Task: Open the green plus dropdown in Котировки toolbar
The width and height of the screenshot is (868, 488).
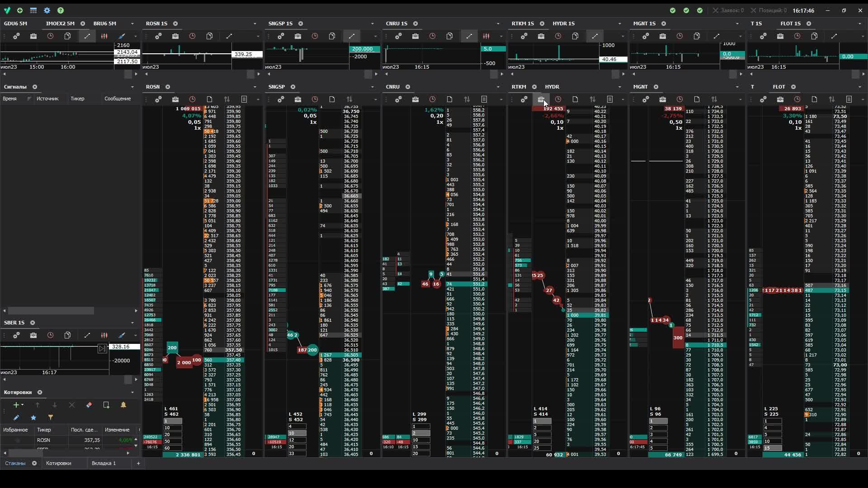Action: coord(18,405)
